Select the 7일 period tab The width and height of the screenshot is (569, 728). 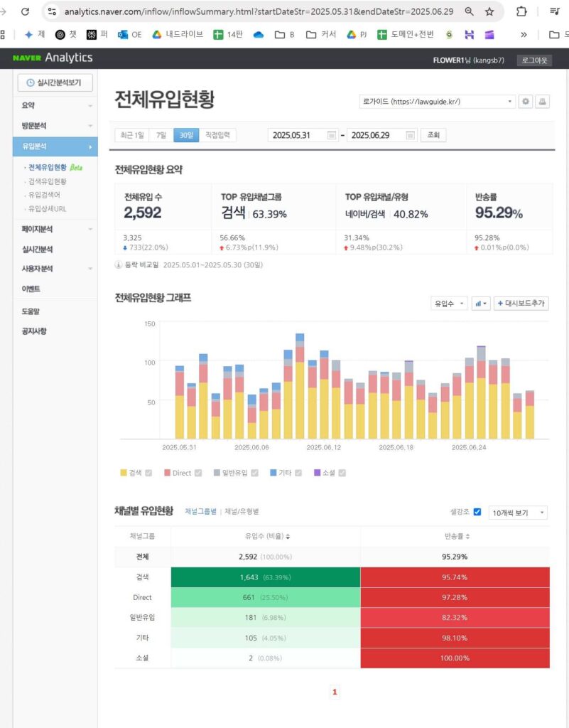coord(161,135)
